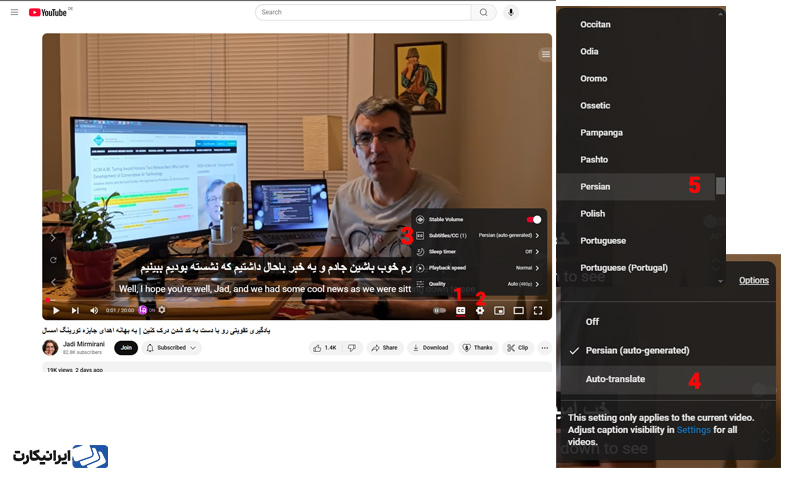800x477 pixels.
Task: Toggle subtitles with the CC button
Action: [460, 310]
